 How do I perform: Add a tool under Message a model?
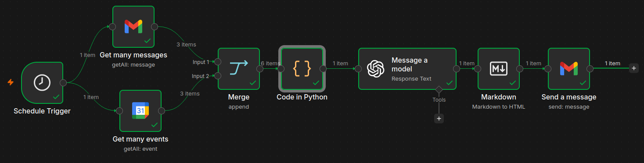pos(439,118)
